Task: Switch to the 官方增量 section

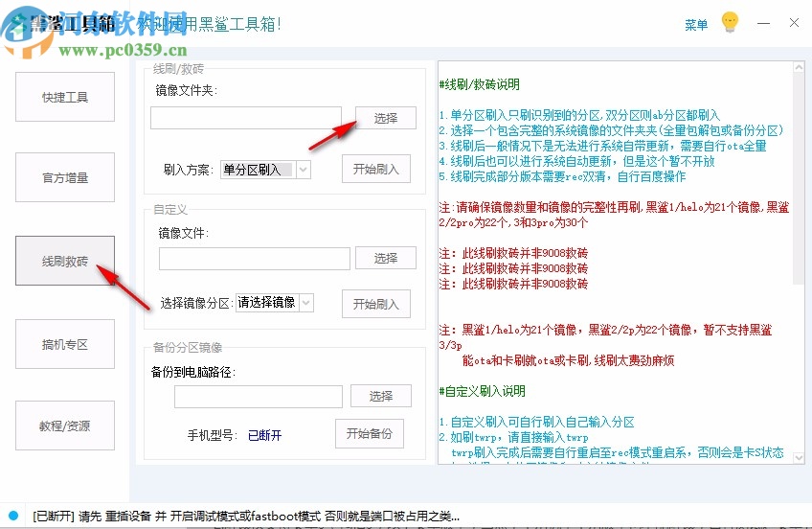Action: [x=65, y=177]
